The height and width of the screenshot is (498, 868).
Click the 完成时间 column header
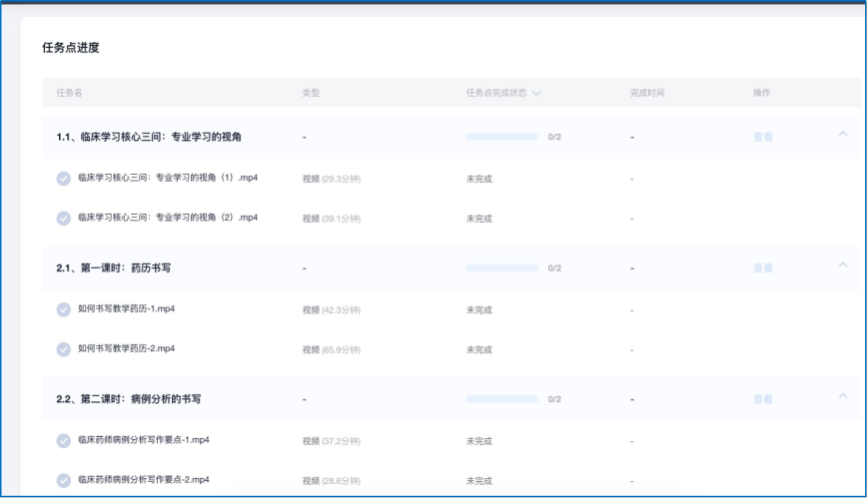click(646, 93)
